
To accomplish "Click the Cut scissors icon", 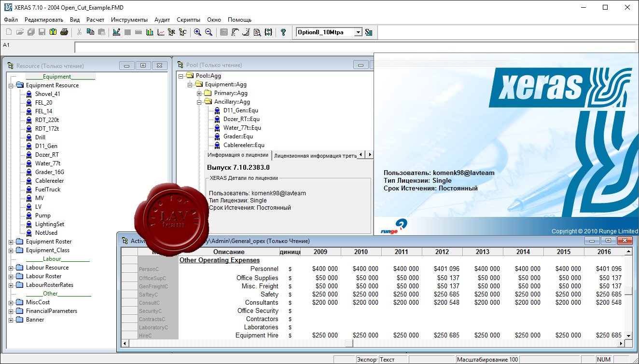I will click(x=79, y=32).
